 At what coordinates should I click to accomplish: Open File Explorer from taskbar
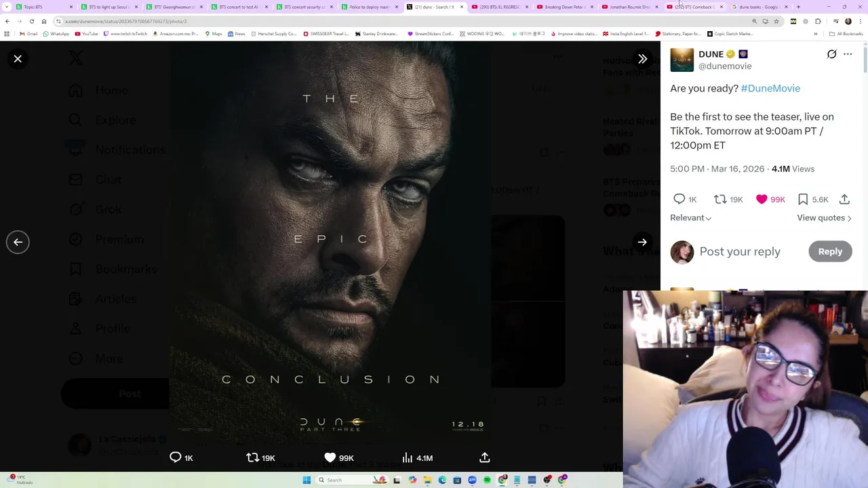[x=427, y=480]
